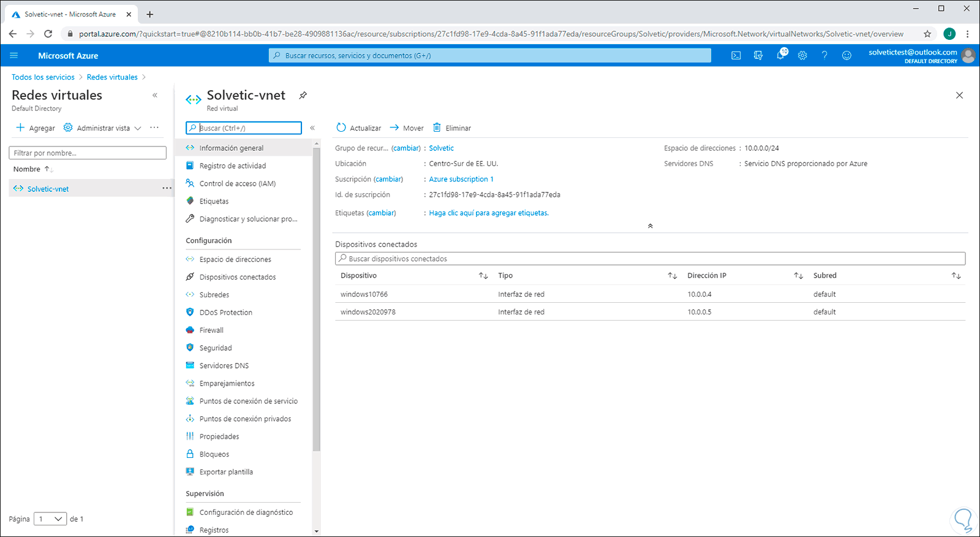Follow the Redes virtuales breadcrumb
This screenshot has width=980, height=537.
point(112,77)
